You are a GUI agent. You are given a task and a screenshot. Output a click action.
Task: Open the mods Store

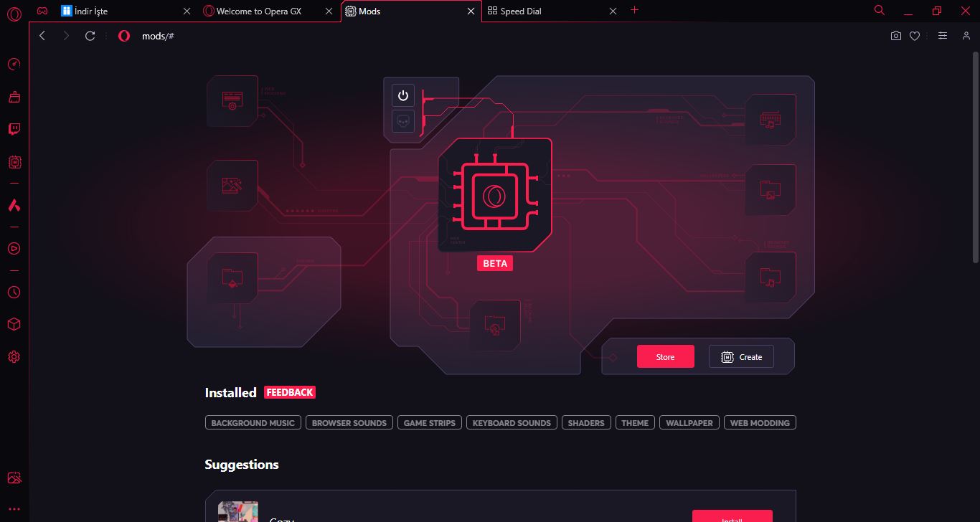point(666,356)
